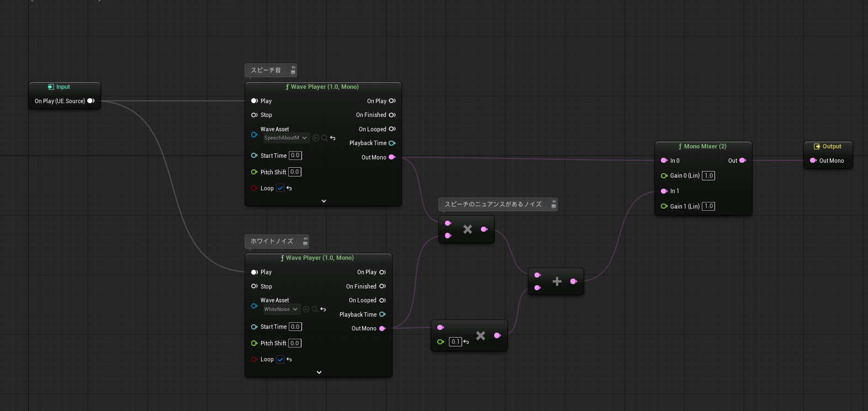Click the pin icon on ホワイトノイズ comment
This screenshot has width=868, height=411.
[x=305, y=238]
